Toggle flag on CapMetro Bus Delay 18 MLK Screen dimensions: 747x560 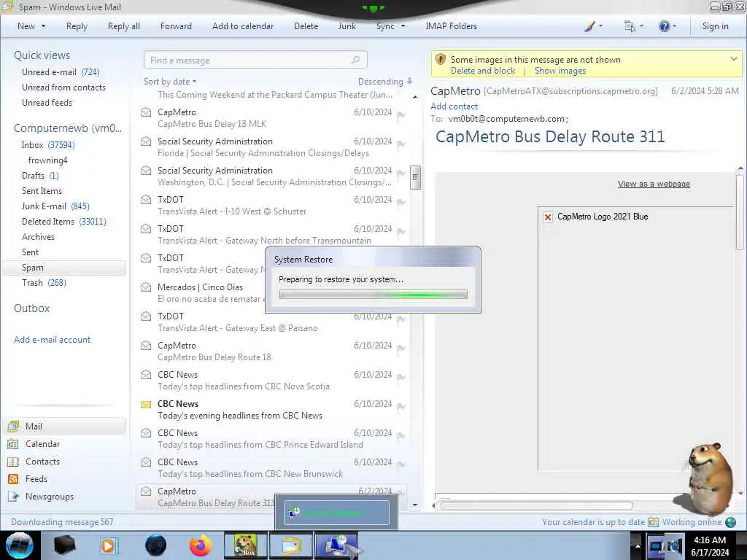tap(401, 115)
